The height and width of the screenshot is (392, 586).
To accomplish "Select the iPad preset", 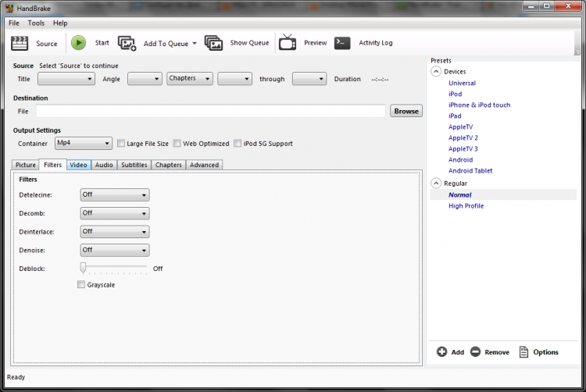I will [x=455, y=116].
